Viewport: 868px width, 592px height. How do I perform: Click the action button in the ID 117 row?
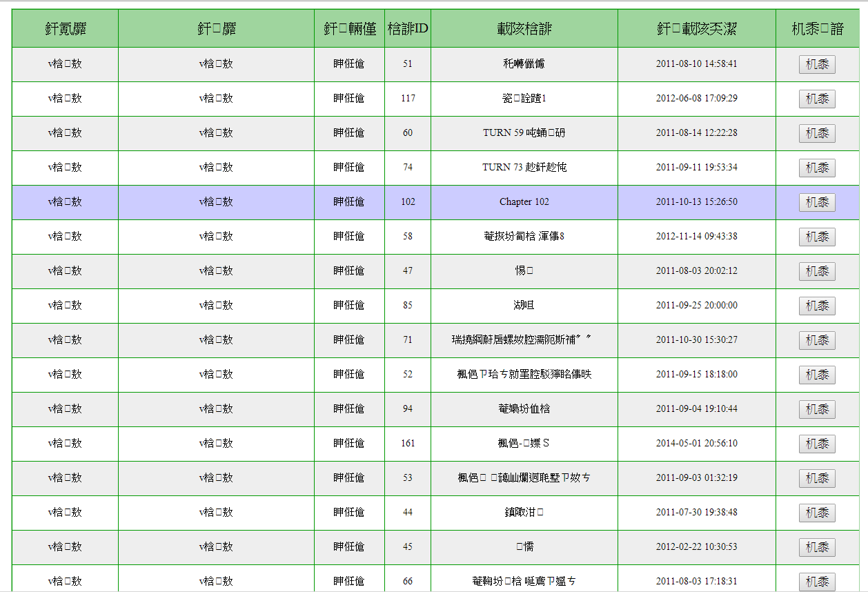tap(817, 99)
